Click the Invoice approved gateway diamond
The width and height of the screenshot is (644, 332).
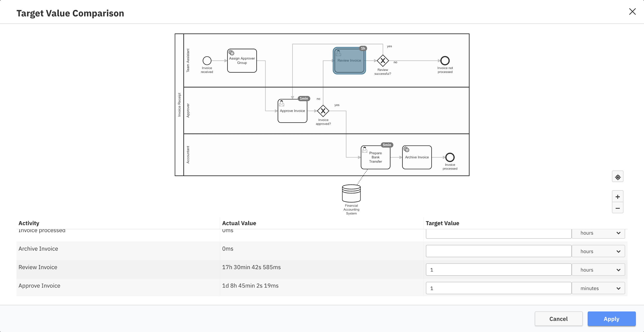point(323,111)
